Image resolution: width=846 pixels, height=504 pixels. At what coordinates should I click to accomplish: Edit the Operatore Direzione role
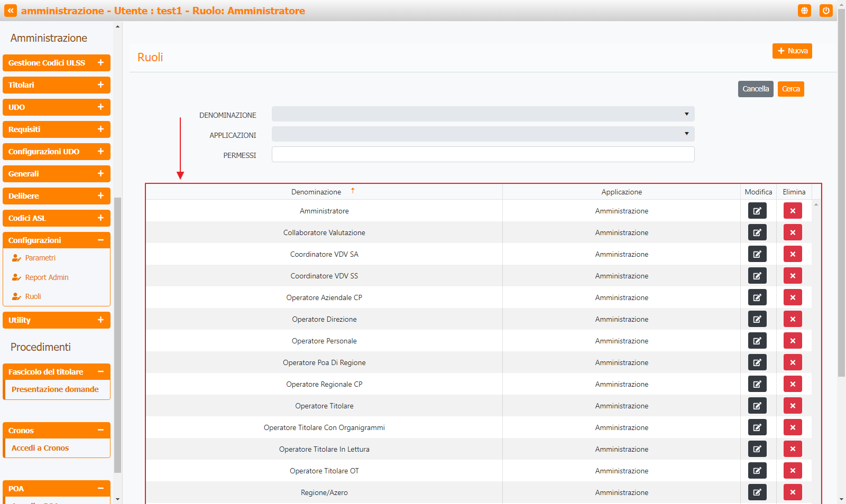pyautogui.click(x=757, y=319)
